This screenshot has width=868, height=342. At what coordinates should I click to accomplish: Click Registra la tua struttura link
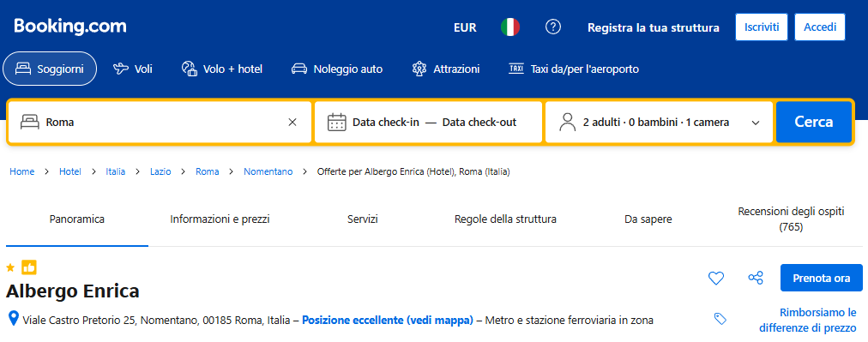tap(654, 27)
